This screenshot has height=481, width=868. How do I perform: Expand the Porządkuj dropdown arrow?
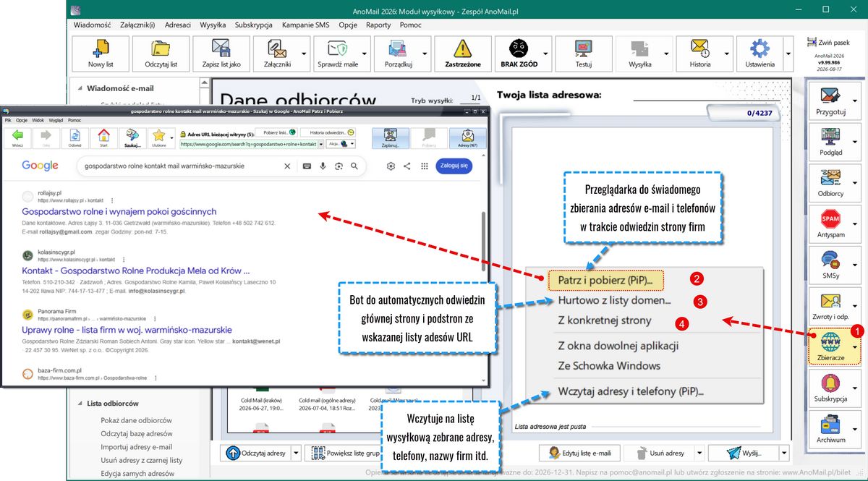click(x=425, y=54)
